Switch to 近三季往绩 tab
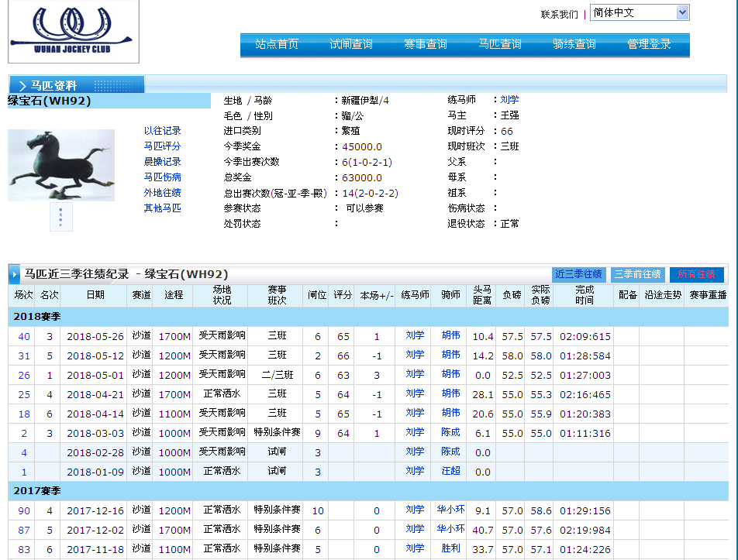 [x=578, y=274]
